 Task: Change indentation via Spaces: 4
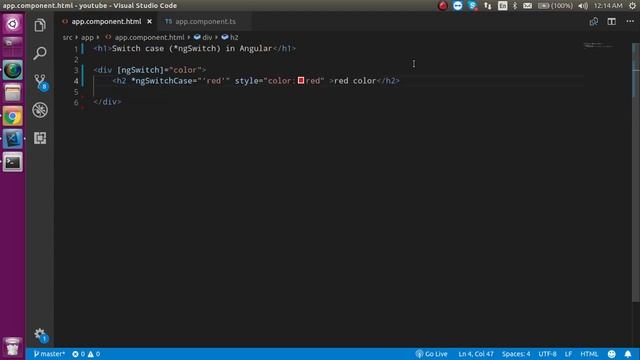click(516, 354)
